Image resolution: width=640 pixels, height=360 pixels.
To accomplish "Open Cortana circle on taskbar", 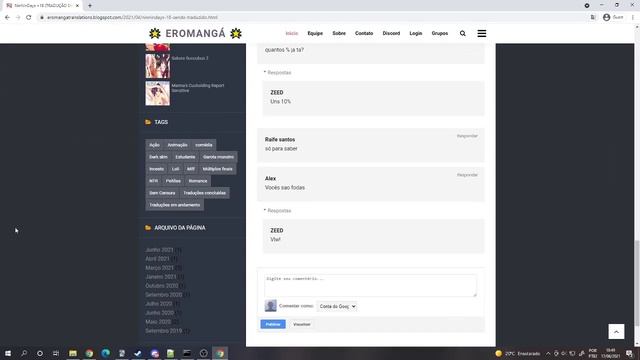I will (x=40, y=353).
